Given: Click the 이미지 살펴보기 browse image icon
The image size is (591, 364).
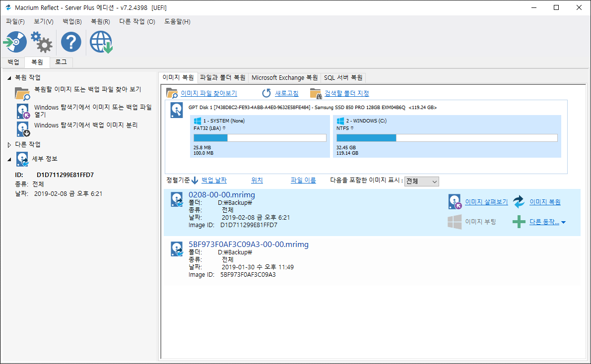Looking at the screenshot, I should 455,202.
